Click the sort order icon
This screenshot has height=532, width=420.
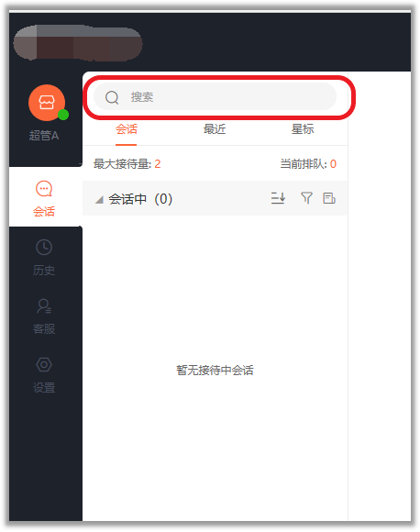pyautogui.click(x=278, y=198)
